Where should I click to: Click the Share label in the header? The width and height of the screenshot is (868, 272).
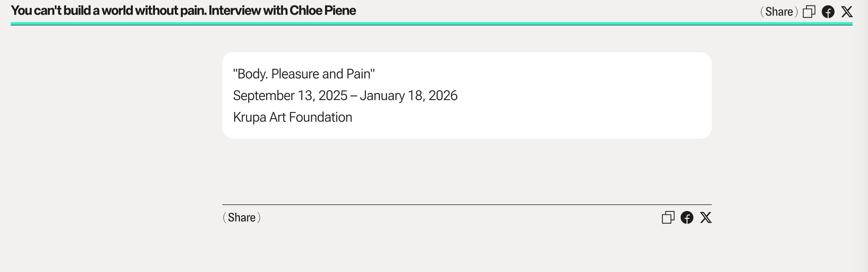pyautogui.click(x=779, y=12)
